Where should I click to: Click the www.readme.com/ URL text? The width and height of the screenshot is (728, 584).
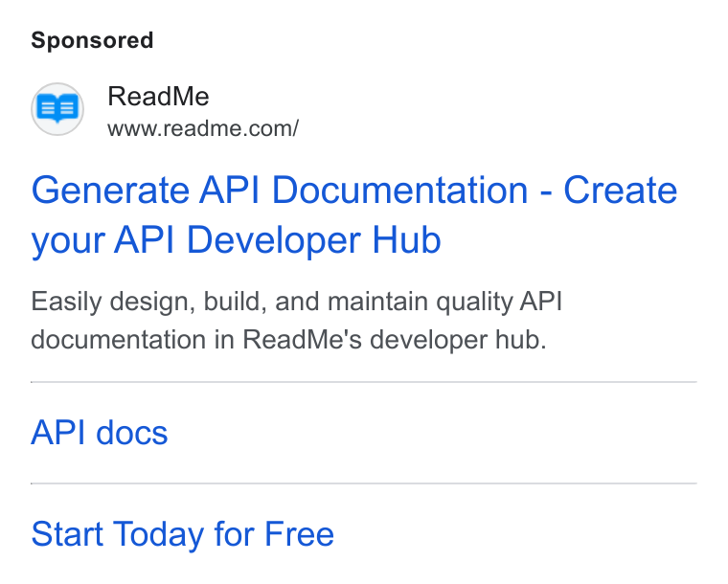coord(203,128)
